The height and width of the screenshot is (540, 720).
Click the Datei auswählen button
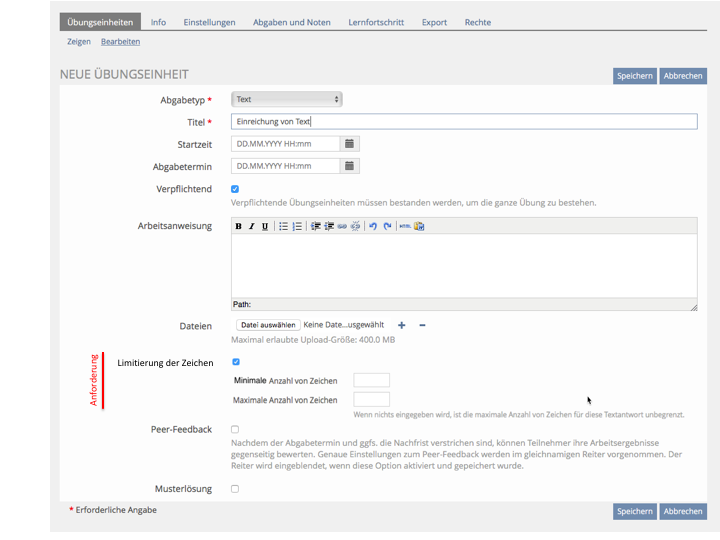268,325
